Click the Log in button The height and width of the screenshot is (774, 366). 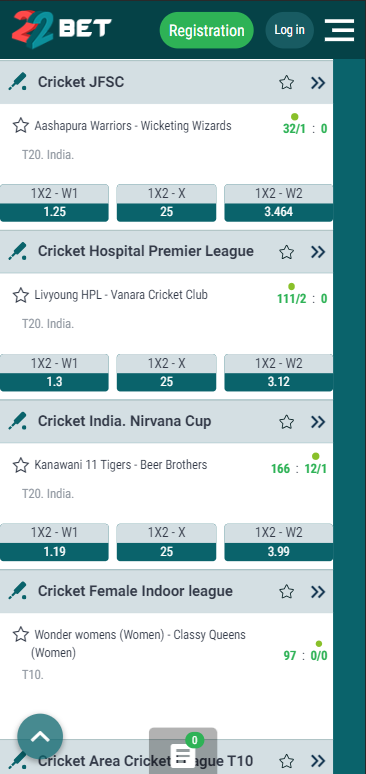pyautogui.click(x=289, y=30)
